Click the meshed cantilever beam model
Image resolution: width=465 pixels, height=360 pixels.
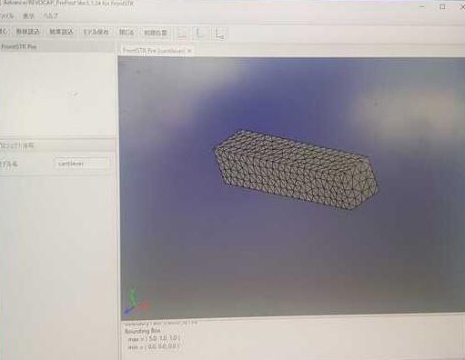tap(295, 170)
